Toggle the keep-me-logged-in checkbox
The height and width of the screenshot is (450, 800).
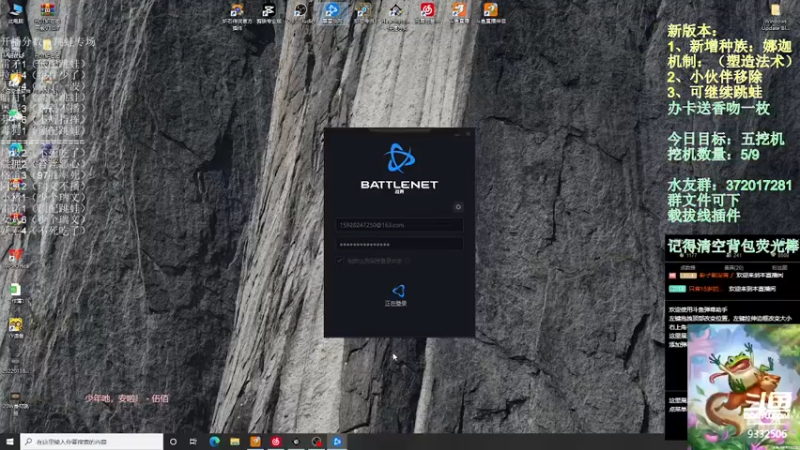click(340, 261)
